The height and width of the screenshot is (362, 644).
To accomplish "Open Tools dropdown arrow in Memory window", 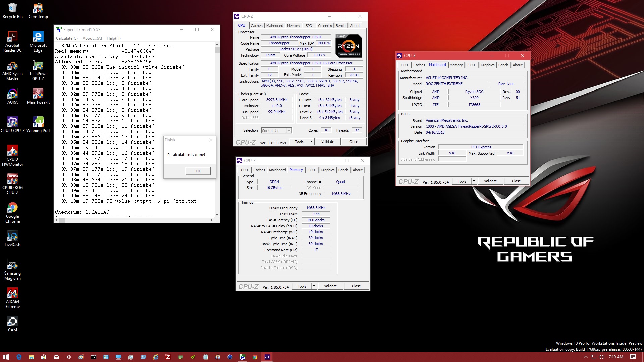I will pos(314,286).
